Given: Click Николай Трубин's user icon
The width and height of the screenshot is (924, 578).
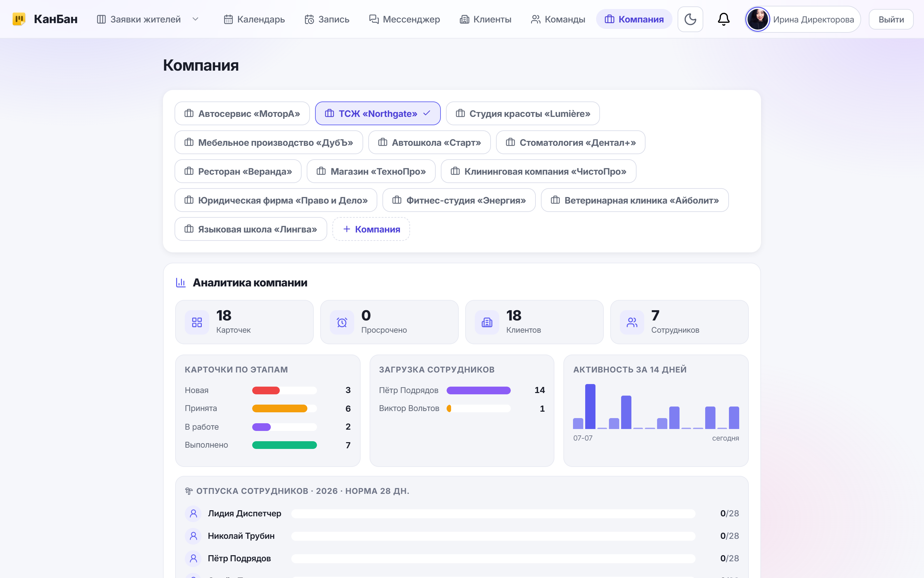Looking at the screenshot, I should 193,536.
